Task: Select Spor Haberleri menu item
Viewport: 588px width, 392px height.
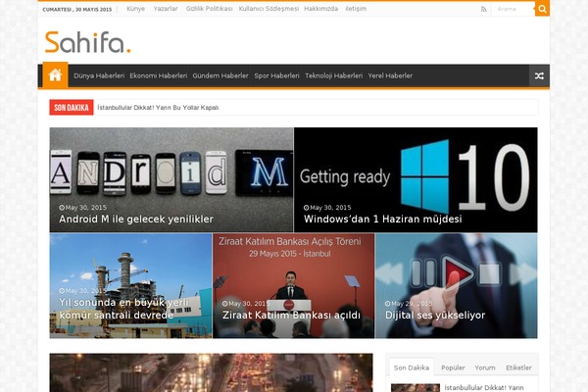Action: [x=276, y=75]
